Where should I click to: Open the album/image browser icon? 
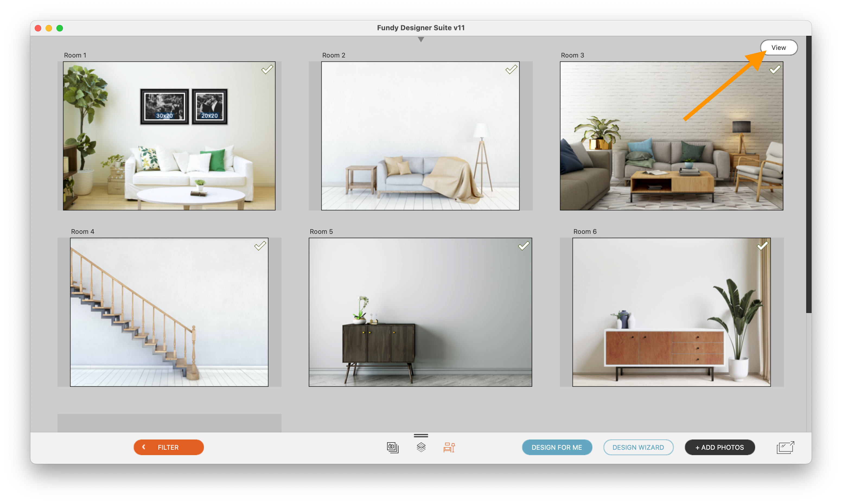click(393, 447)
